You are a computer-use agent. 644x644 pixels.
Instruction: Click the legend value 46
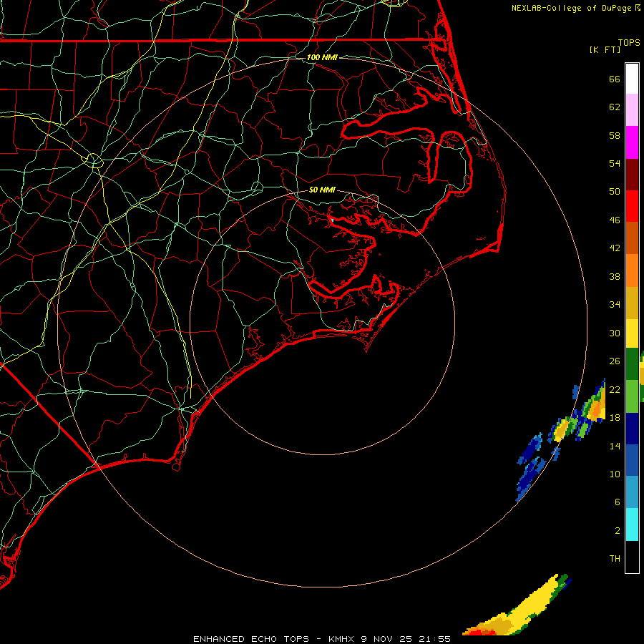tap(615, 220)
